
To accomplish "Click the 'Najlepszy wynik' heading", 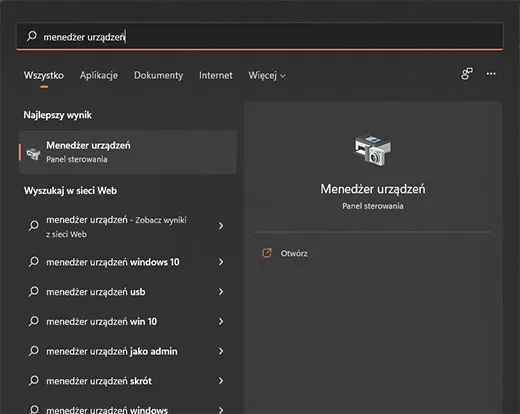I will pyautogui.click(x=57, y=115).
